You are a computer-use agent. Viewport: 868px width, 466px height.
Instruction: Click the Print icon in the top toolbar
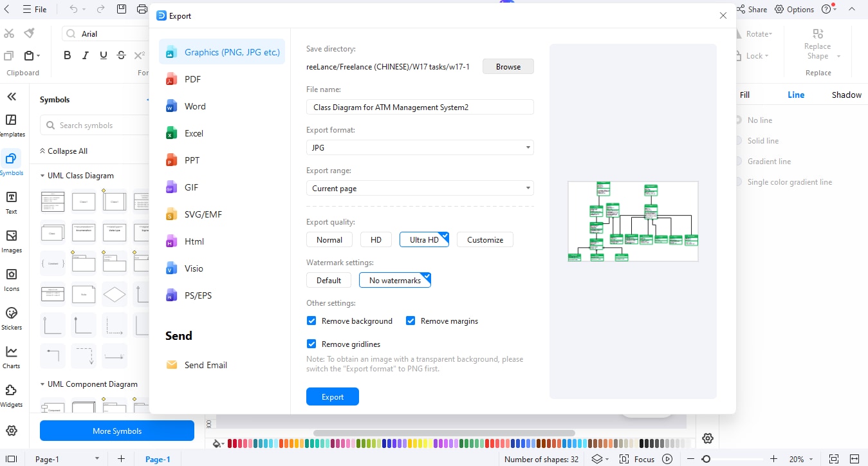[x=142, y=9]
